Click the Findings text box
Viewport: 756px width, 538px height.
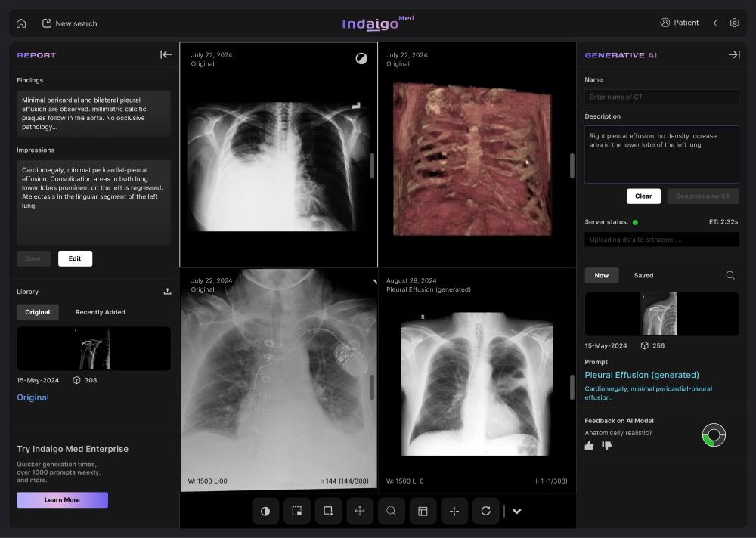click(x=94, y=114)
